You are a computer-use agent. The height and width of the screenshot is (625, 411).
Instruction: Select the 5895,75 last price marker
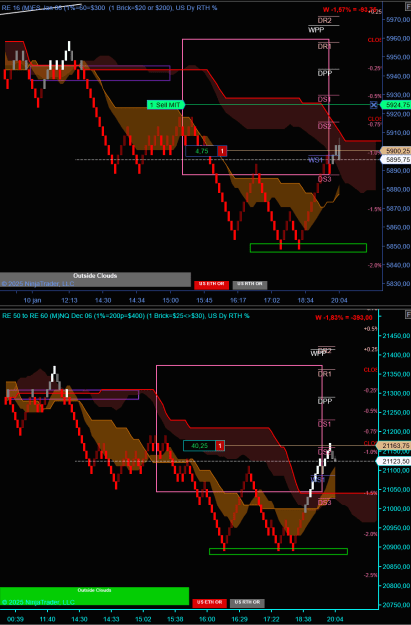point(395,159)
